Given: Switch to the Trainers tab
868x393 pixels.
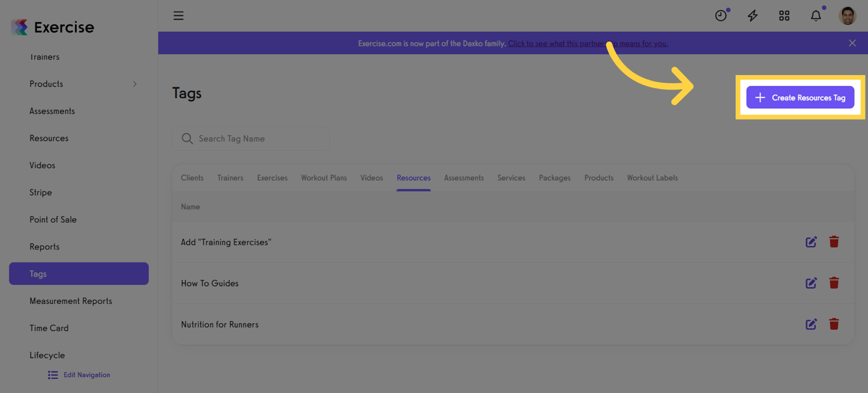Looking at the screenshot, I should [230, 178].
